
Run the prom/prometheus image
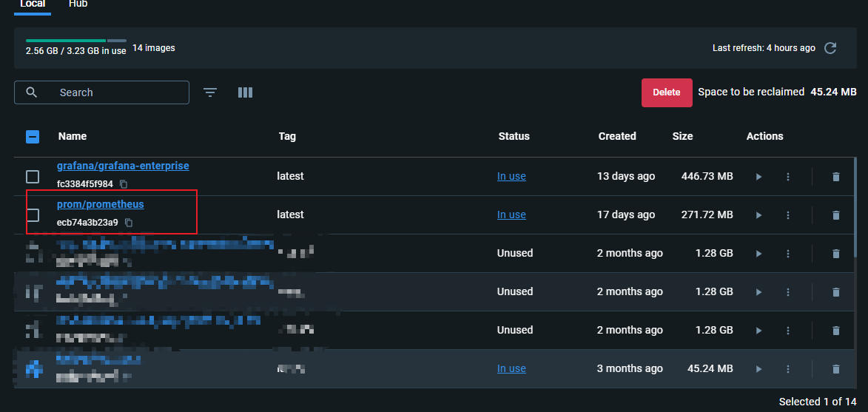tap(758, 215)
